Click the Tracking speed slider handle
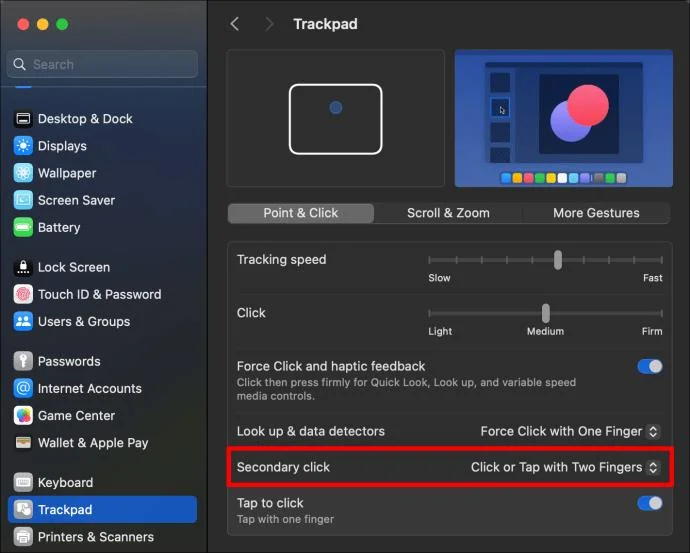This screenshot has width=690, height=553. (x=558, y=260)
